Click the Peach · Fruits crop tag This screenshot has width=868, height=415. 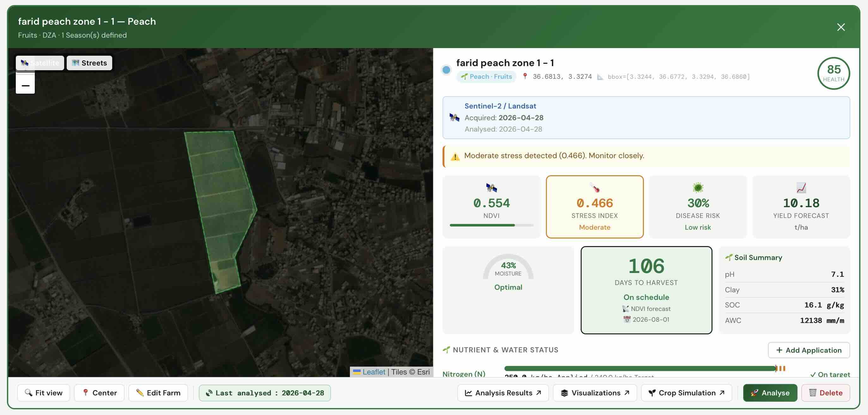[x=486, y=77]
